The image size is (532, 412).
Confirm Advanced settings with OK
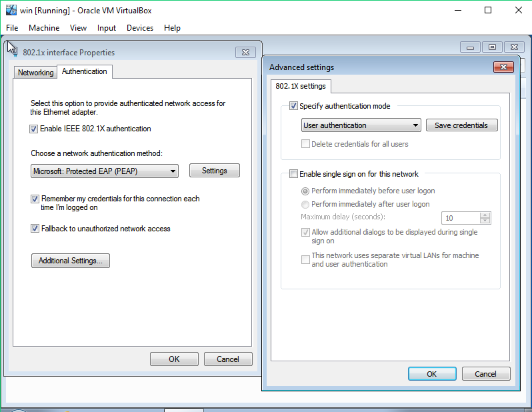[432, 373]
